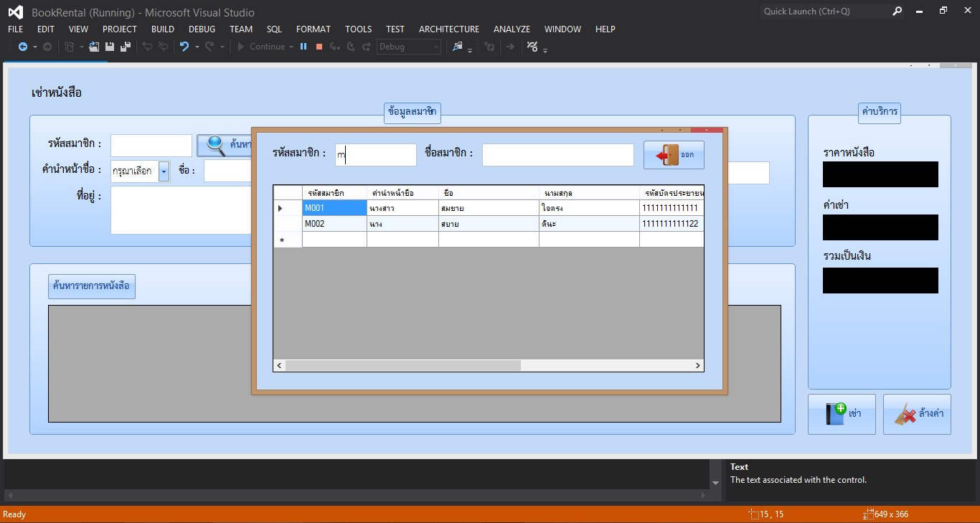Click the Navigate Forward toolbar arrow
Viewport: 980px width, 523px height.
(47, 47)
